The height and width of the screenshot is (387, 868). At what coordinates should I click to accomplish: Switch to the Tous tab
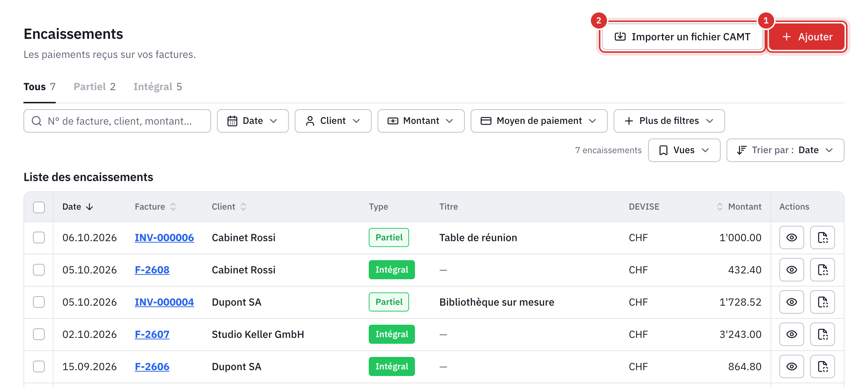[x=40, y=87]
